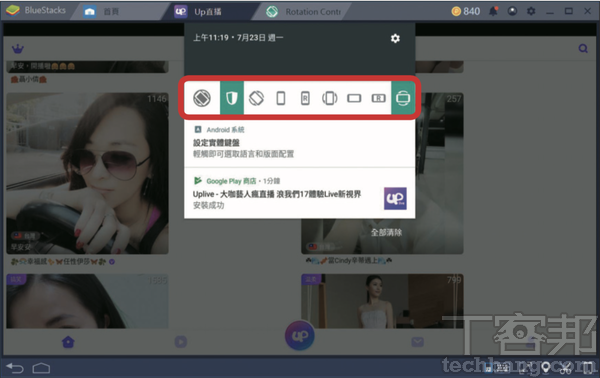Select the portrait orientation phone icon

[281, 98]
